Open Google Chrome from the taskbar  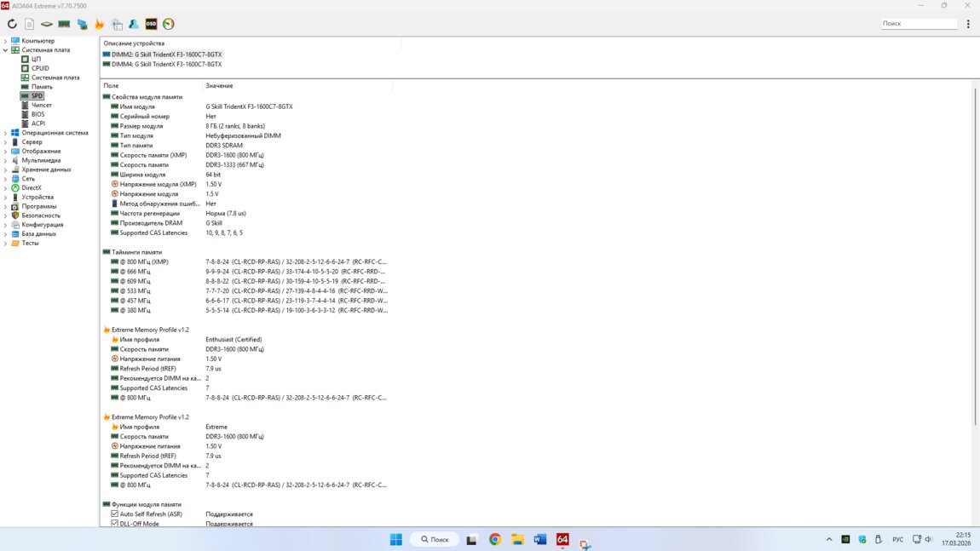tap(495, 539)
